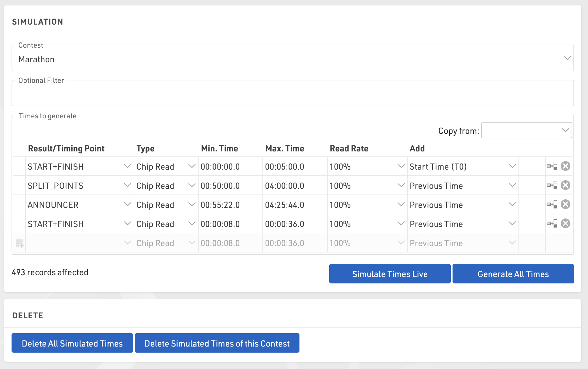Change Start Time (T0) Add dropdown
The height and width of the screenshot is (369, 588).
(x=512, y=166)
